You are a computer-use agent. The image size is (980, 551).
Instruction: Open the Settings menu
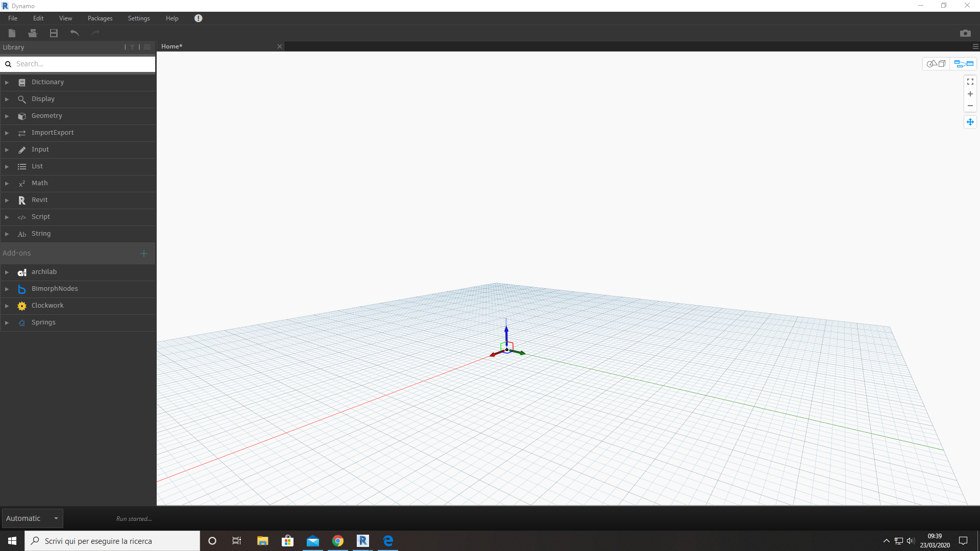point(139,18)
